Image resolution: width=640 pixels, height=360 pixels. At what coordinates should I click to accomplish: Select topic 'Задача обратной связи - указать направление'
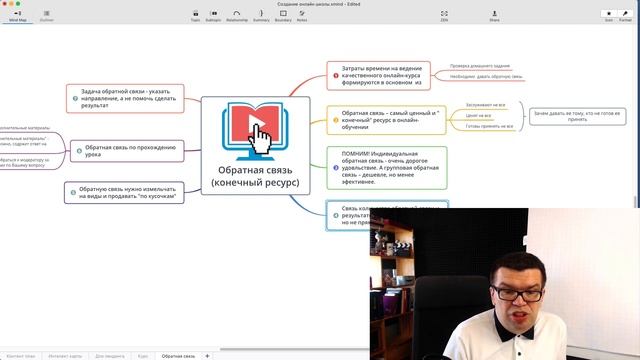[x=125, y=98]
